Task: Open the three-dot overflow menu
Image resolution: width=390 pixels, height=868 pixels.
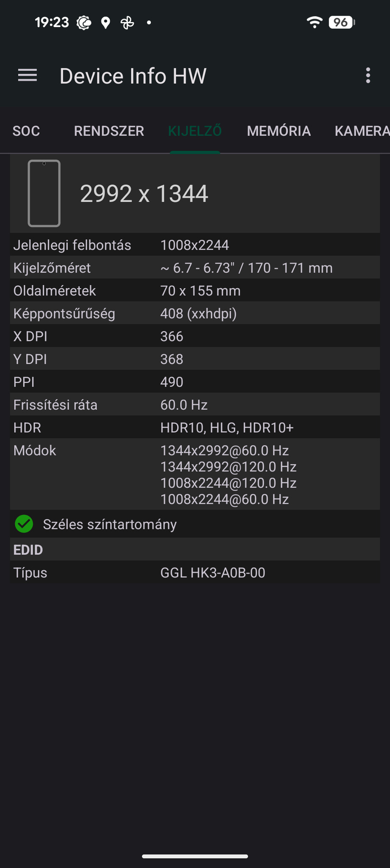Action: click(368, 76)
